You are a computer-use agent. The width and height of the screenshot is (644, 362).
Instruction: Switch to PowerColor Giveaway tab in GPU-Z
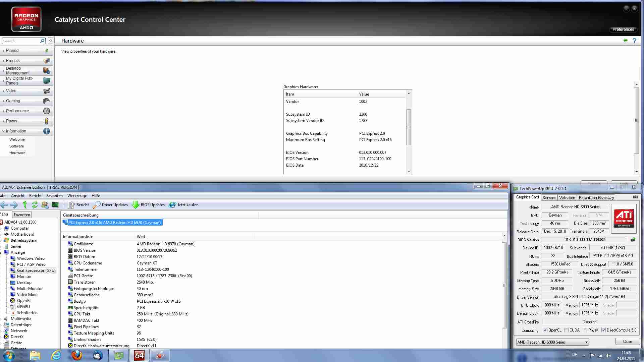point(596,198)
